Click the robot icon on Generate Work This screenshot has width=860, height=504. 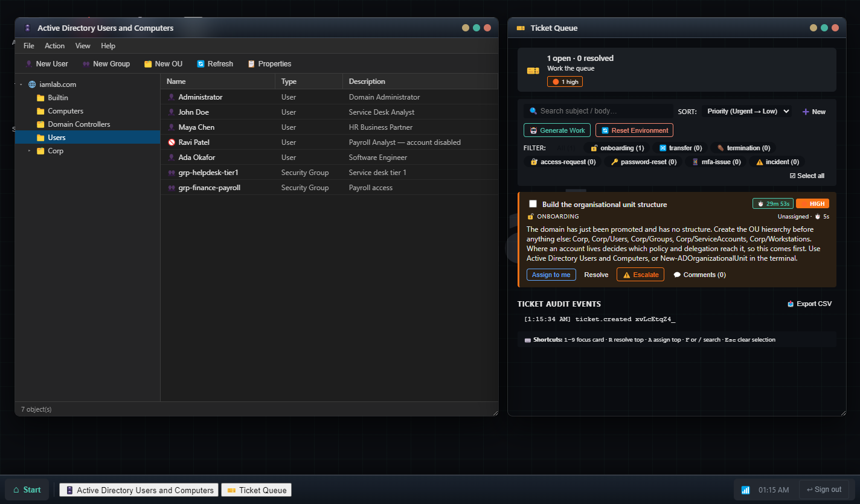[533, 130]
